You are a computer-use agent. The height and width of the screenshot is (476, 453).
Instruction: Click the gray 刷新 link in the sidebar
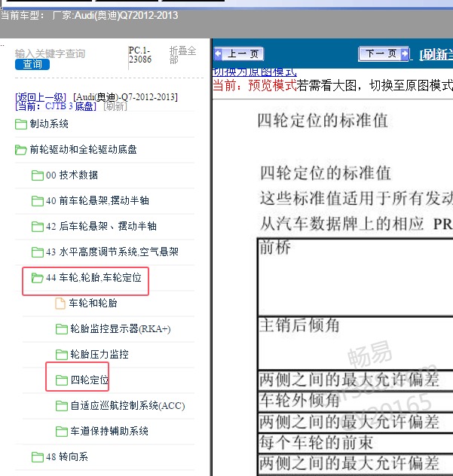(x=115, y=106)
